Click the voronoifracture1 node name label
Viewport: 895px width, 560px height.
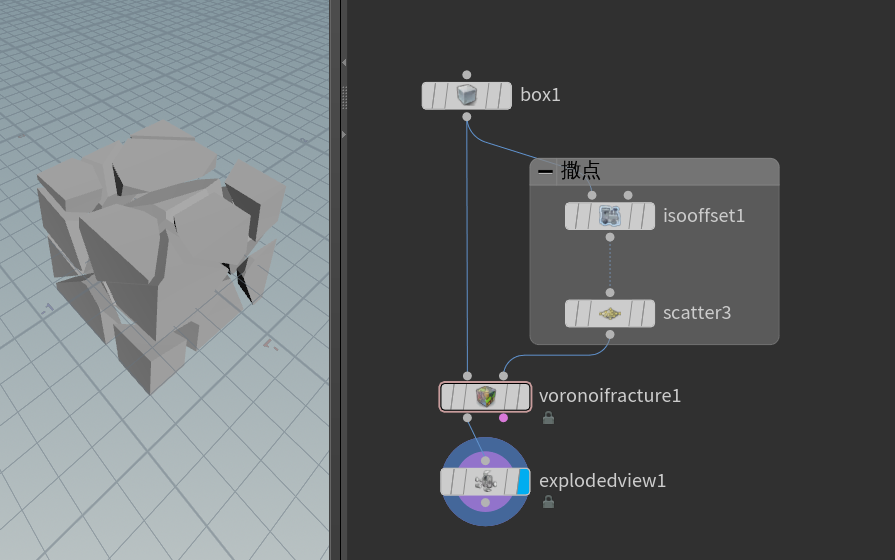(610, 396)
